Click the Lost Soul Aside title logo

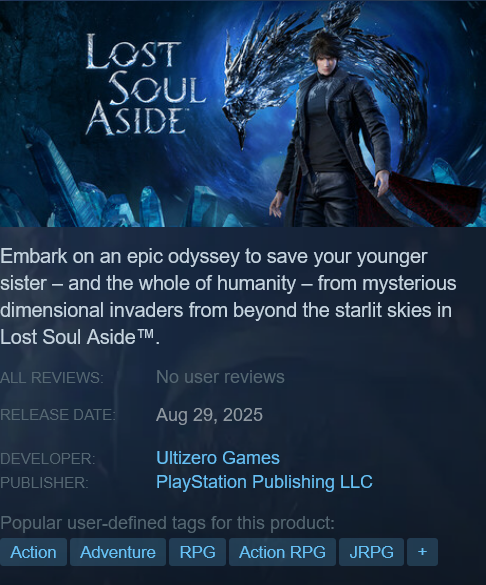pos(145,85)
